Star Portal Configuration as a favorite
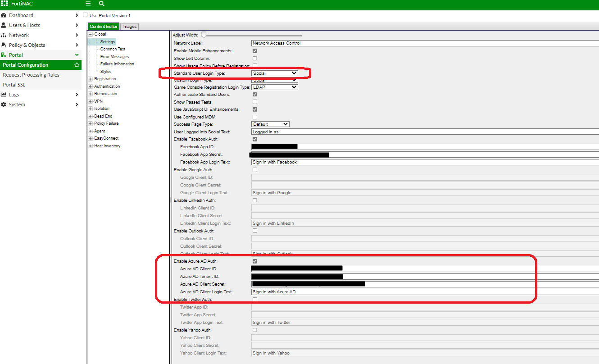Viewport: 599px width, 364px height. [77, 64]
